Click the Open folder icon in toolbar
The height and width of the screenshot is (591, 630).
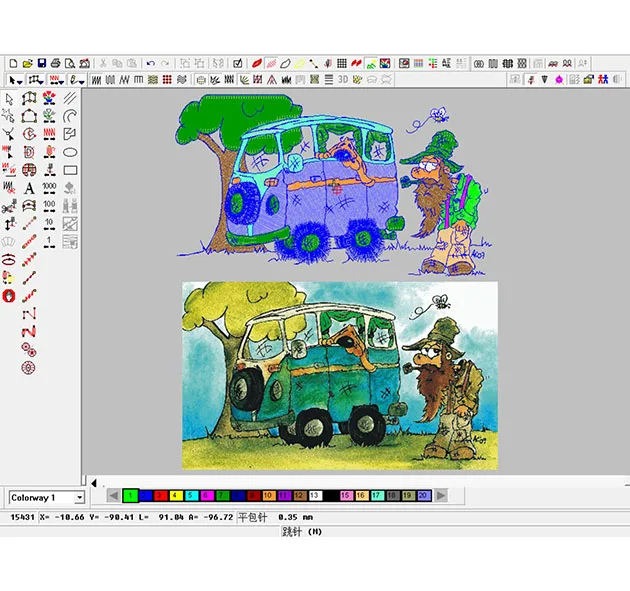pyautogui.click(x=27, y=63)
